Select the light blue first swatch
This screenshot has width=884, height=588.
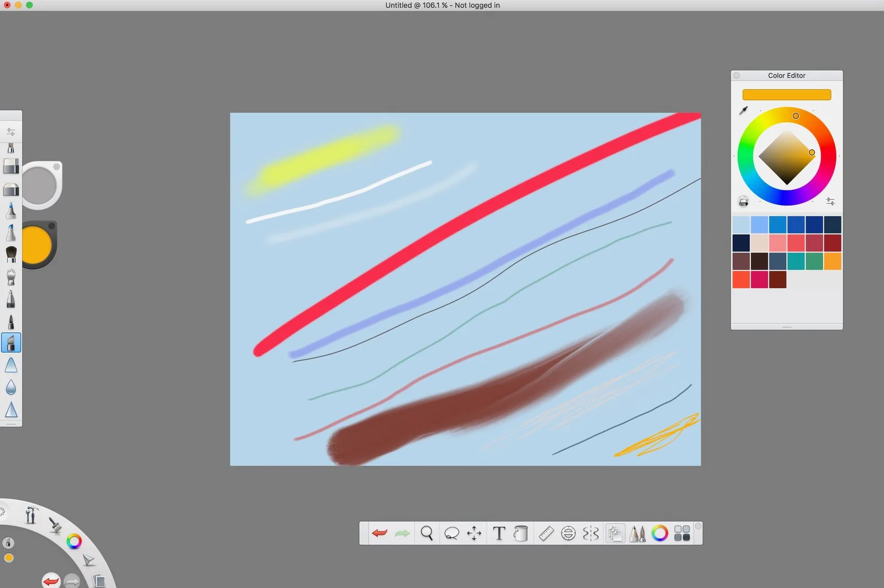[741, 225]
